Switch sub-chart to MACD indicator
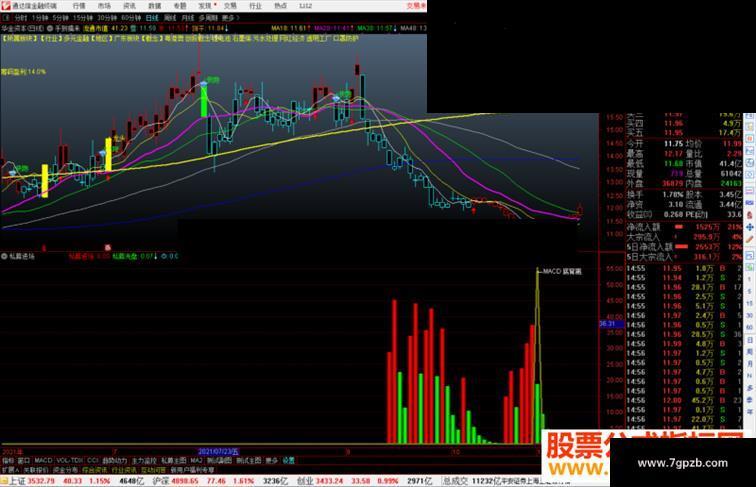756x487 pixels. click(43, 461)
